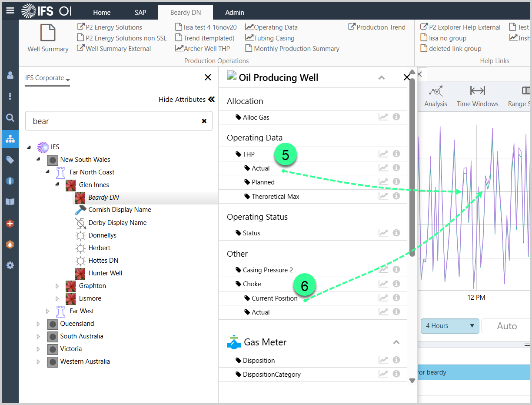Click the info icon for Status attribute
The width and height of the screenshot is (532, 405).
396,233
